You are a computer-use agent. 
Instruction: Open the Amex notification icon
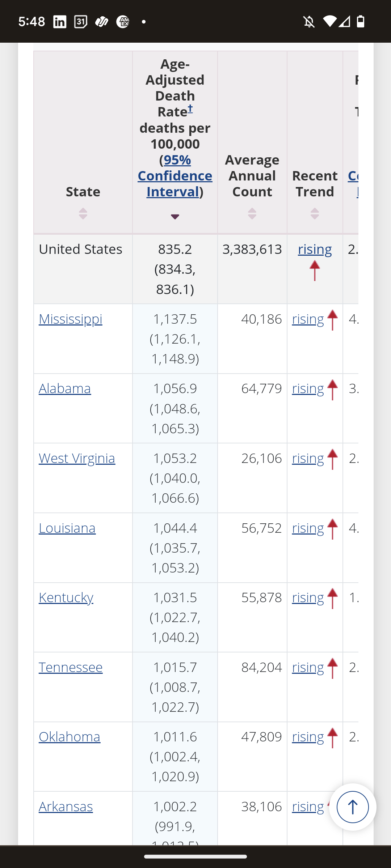(x=123, y=22)
